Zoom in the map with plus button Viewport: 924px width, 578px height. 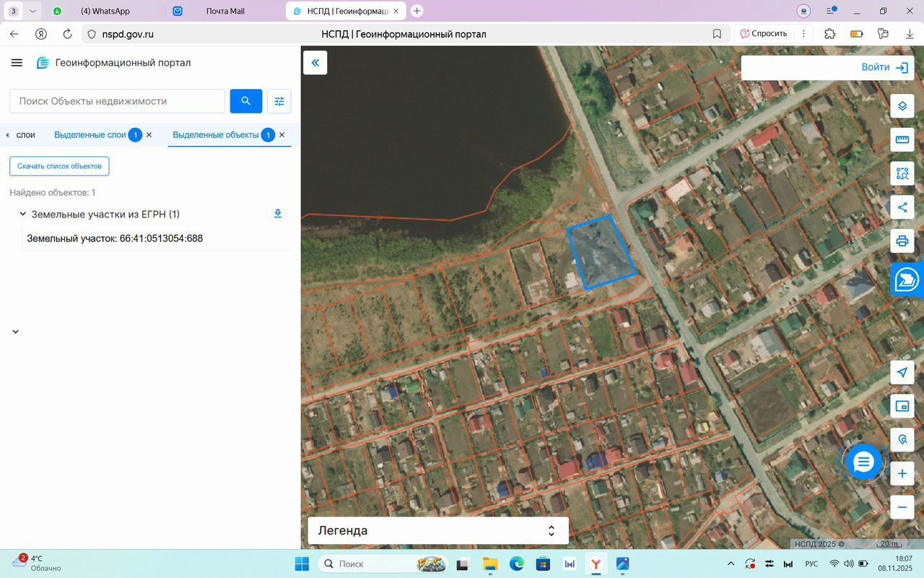click(x=902, y=474)
